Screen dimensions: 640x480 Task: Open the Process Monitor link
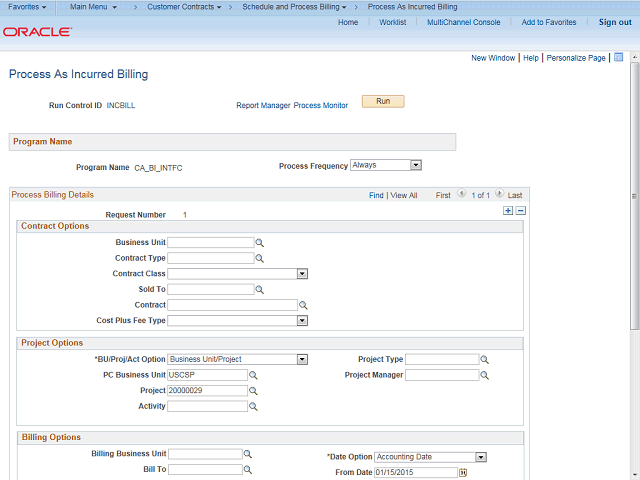[321, 105]
